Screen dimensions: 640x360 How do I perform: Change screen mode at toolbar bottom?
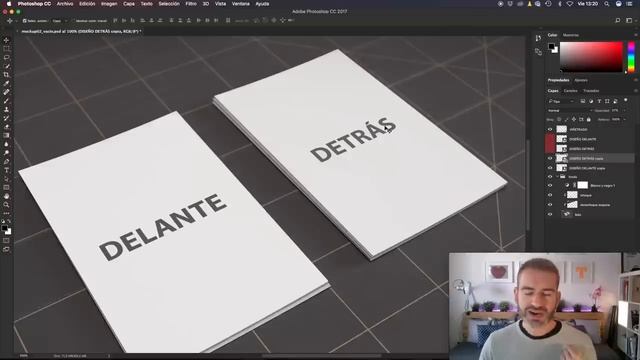pyautogui.click(x=6, y=249)
